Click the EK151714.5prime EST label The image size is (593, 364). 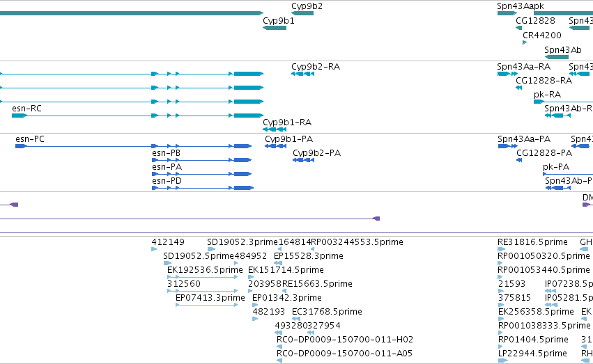tap(286, 270)
